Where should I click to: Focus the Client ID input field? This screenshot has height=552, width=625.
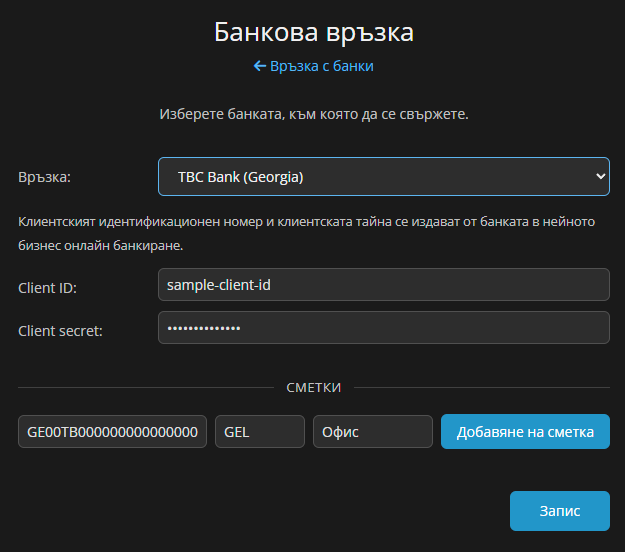click(384, 285)
